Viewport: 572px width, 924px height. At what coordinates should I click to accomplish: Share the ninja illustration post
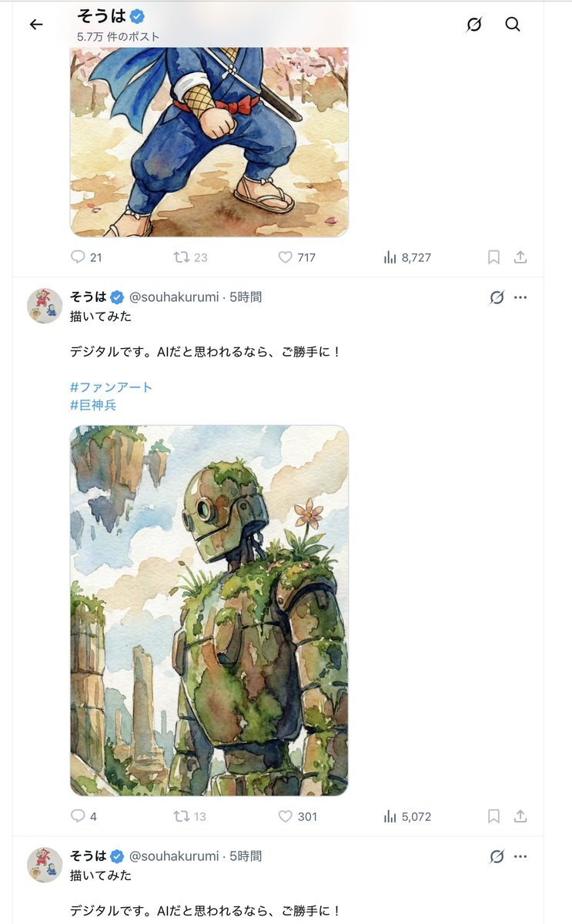tap(520, 257)
